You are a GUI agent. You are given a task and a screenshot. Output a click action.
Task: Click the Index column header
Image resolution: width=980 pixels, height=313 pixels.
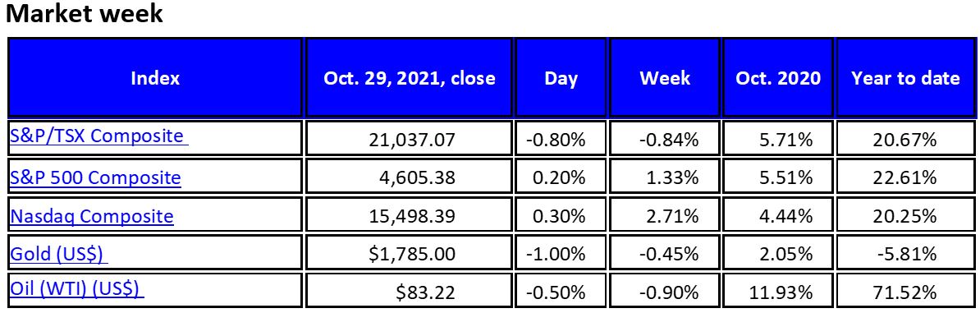(x=155, y=78)
